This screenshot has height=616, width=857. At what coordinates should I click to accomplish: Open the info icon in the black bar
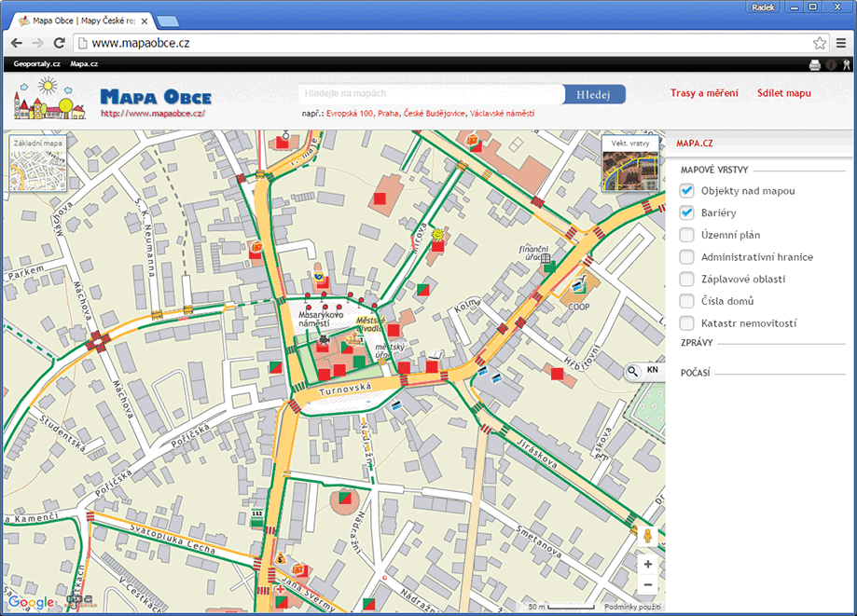click(831, 65)
